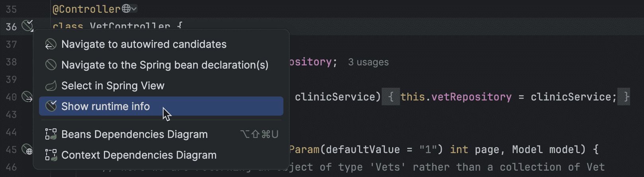Expand the dropdown arrow after @Controller globe

pos(134,8)
